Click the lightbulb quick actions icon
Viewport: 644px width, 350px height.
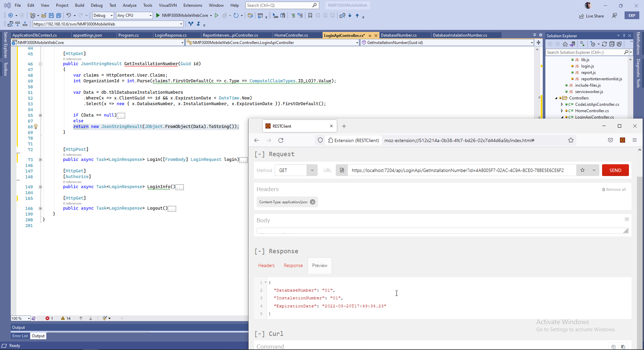click(36, 127)
